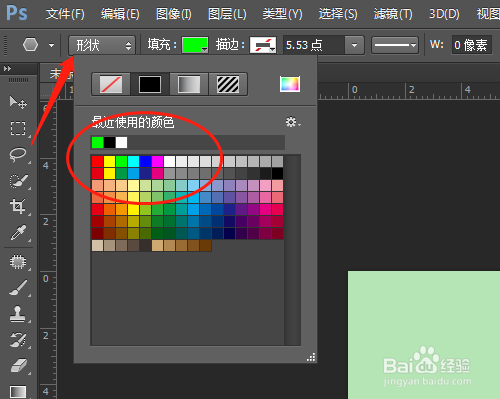Open the 类型(Y) menu

pos(282,14)
